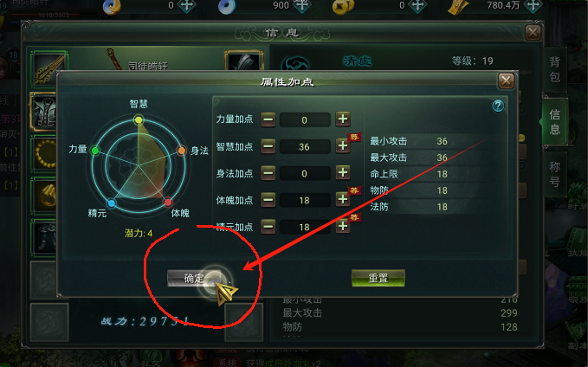Image resolution: width=588 pixels, height=367 pixels.
Task: Close the 属性加点 dialog
Action: coord(507,80)
